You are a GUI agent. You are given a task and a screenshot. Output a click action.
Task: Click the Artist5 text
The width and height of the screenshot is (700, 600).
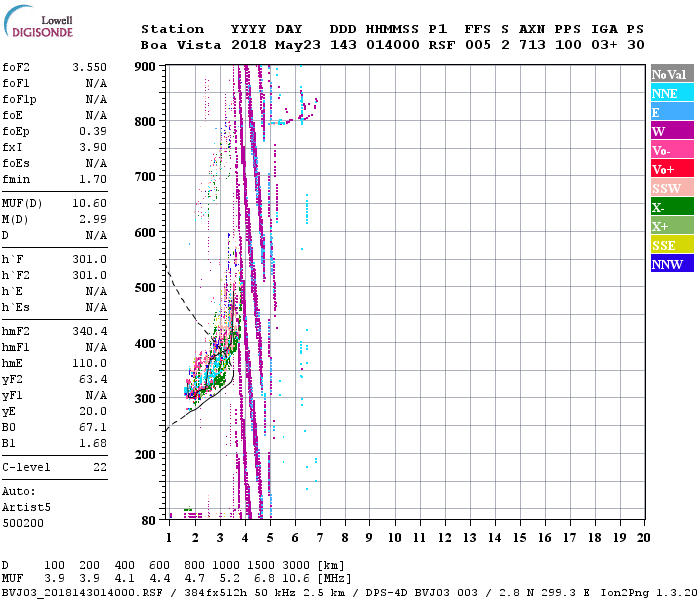coord(26,508)
